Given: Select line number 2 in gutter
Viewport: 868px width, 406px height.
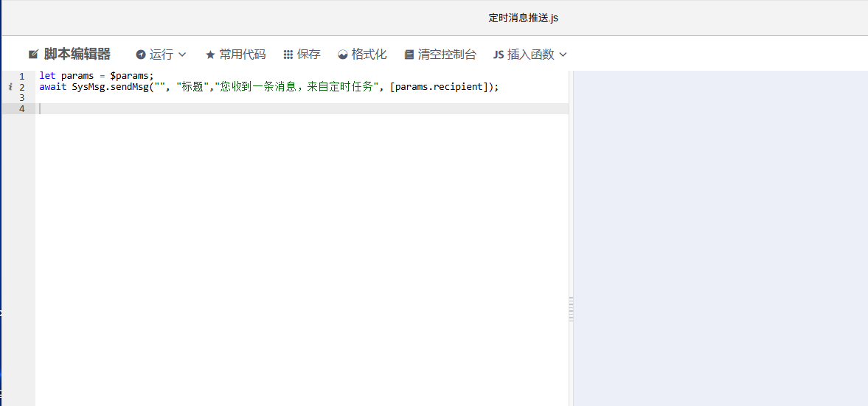Looking at the screenshot, I should [21, 87].
